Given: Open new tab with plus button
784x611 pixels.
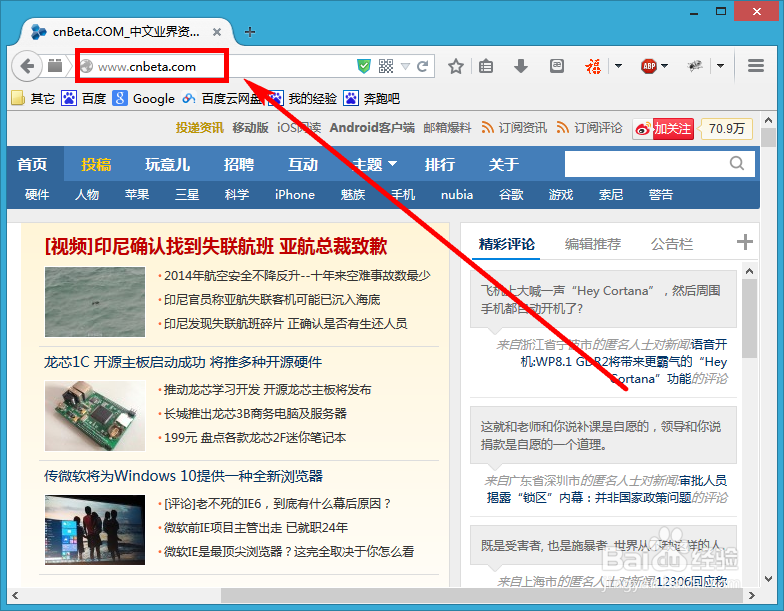Looking at the screenshot, I should point(250,32).
